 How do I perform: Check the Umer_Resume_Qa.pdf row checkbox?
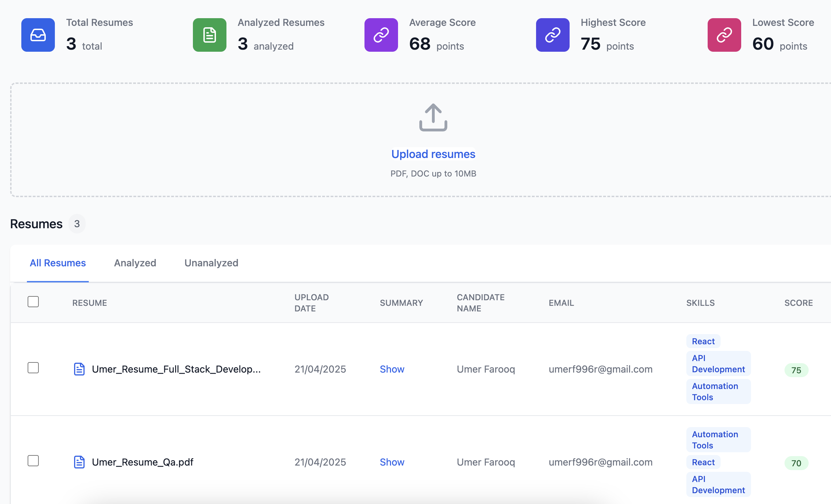pos(33,461)
